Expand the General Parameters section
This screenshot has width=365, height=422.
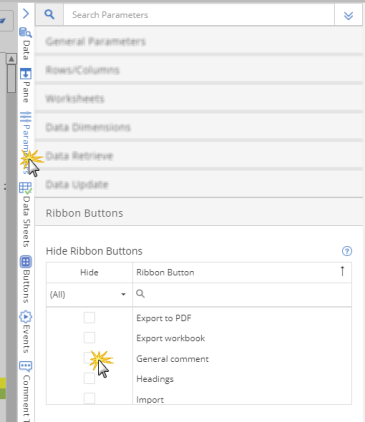pyautogui.click(x=199, y=41)
